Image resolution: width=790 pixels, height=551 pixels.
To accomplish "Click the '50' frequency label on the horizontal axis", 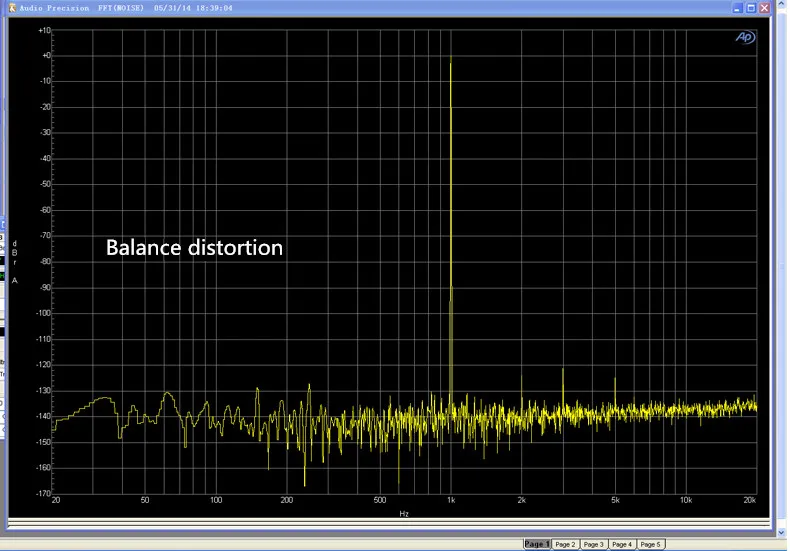I will pyautogui.click(x=145, y=500).
